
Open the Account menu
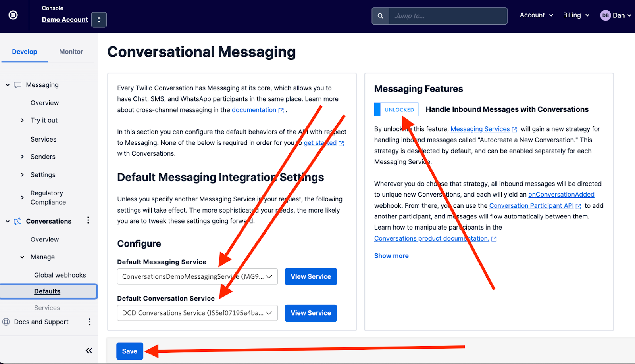point(536,15)
